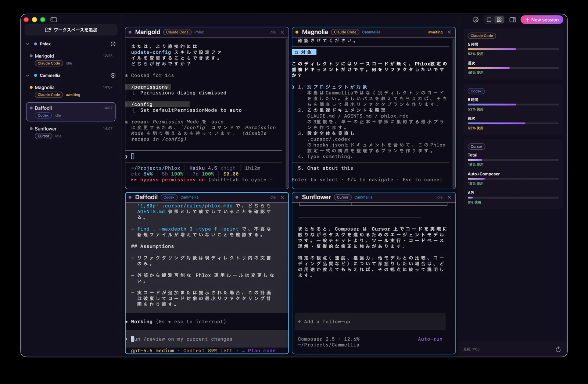The image size is (588, 384).
Task: Click Haiku 4.5 model label in Marigold
Action: (x=203, y=168)
